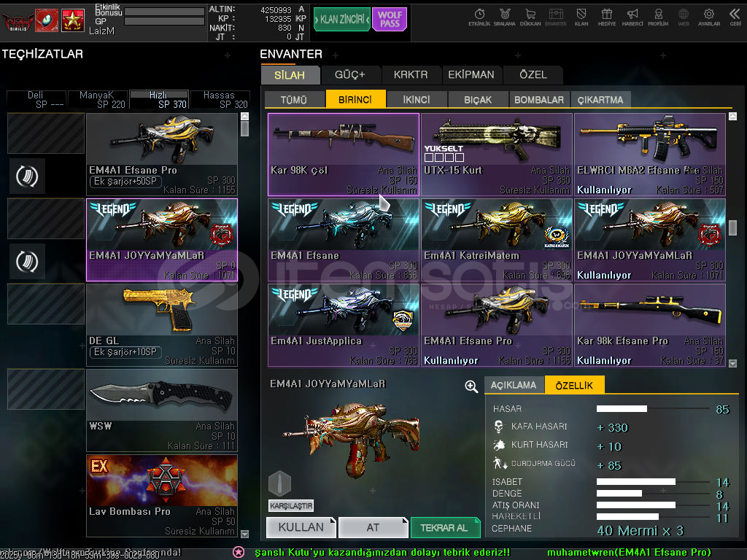Click inventory grid scroll up arrow

[732, 116]
